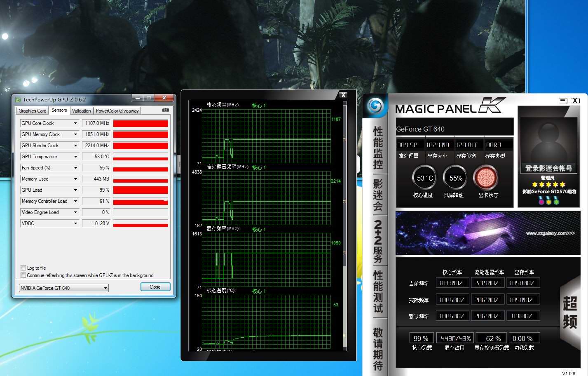The height and width of the screenshot is (376, 588).
Task: Click the blue swirl Magic Panel logo
Action: pyautogui.click(x=375, y=106)
